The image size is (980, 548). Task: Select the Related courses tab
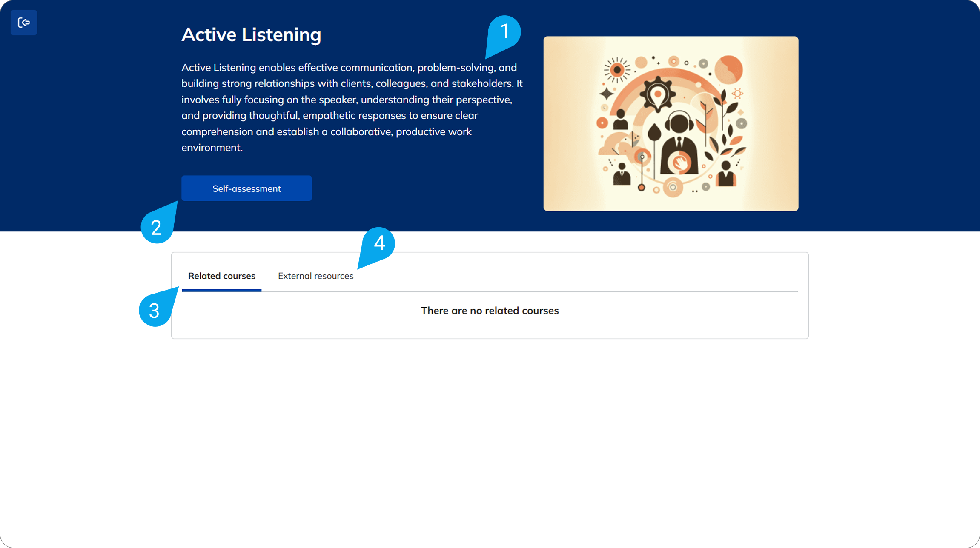coord(221,276)
